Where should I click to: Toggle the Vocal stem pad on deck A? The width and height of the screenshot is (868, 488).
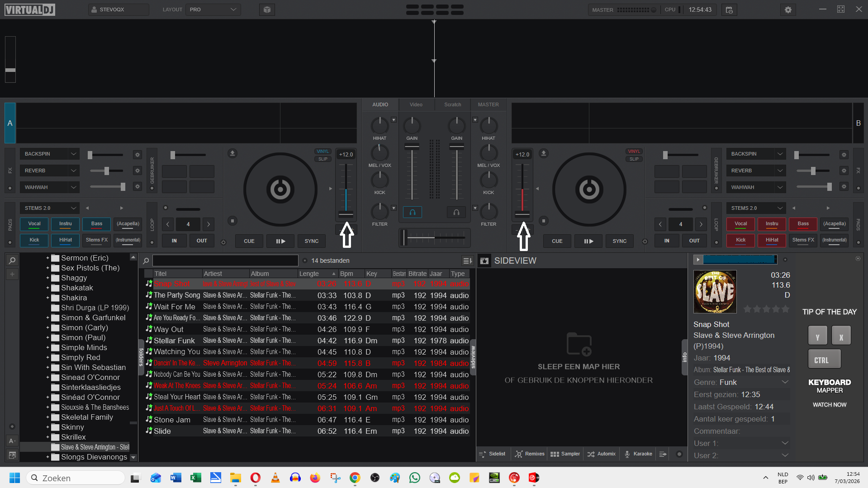click(34, 224)
